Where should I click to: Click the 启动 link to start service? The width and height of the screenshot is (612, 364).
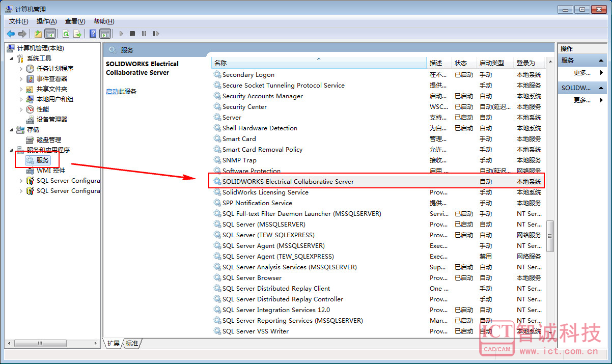112,92
